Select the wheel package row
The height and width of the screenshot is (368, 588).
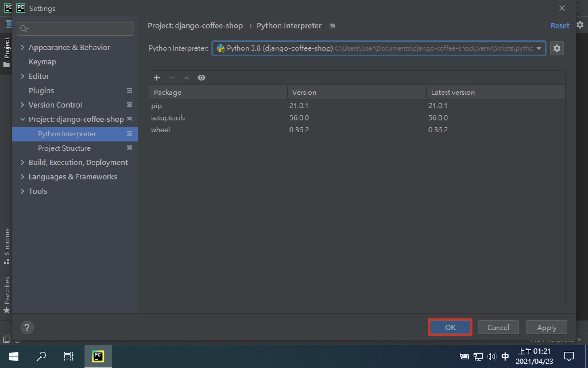click(357, 130)
